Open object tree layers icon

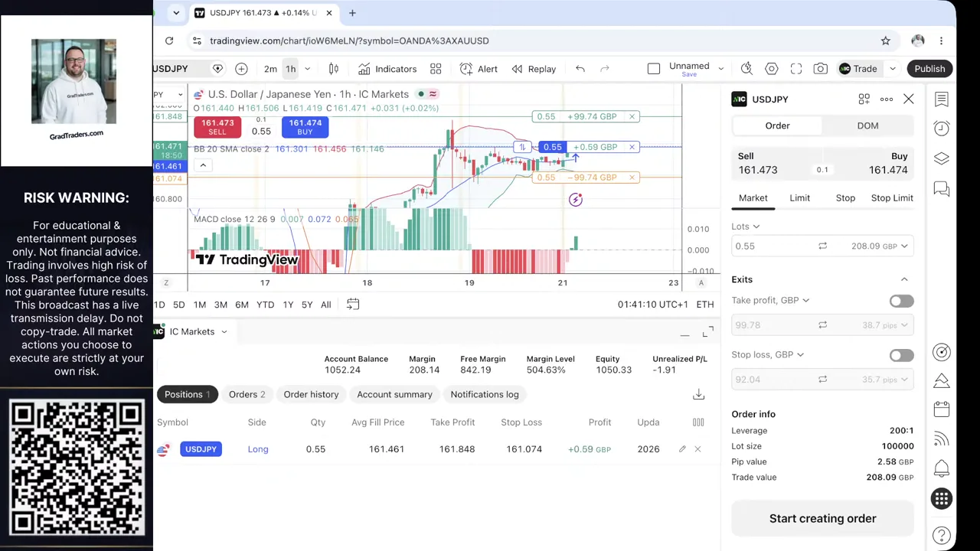pyautogui.click(x=942, y=158)
